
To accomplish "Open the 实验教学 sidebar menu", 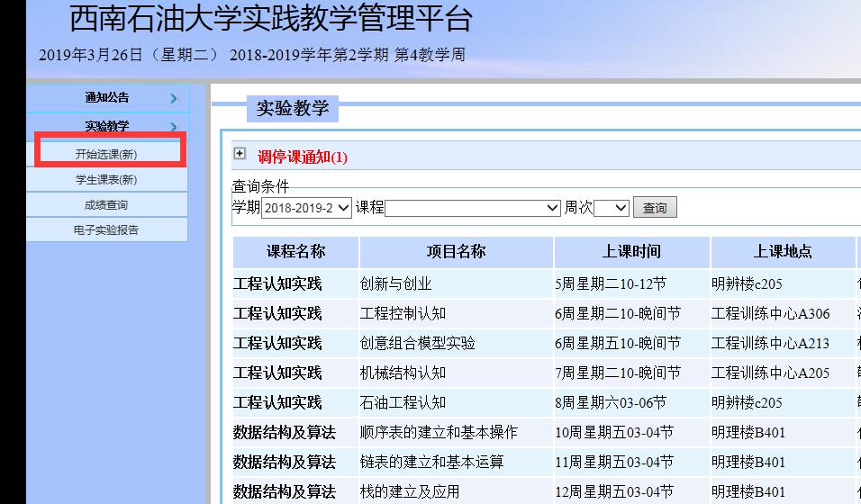I will click(x=107, y=126).
